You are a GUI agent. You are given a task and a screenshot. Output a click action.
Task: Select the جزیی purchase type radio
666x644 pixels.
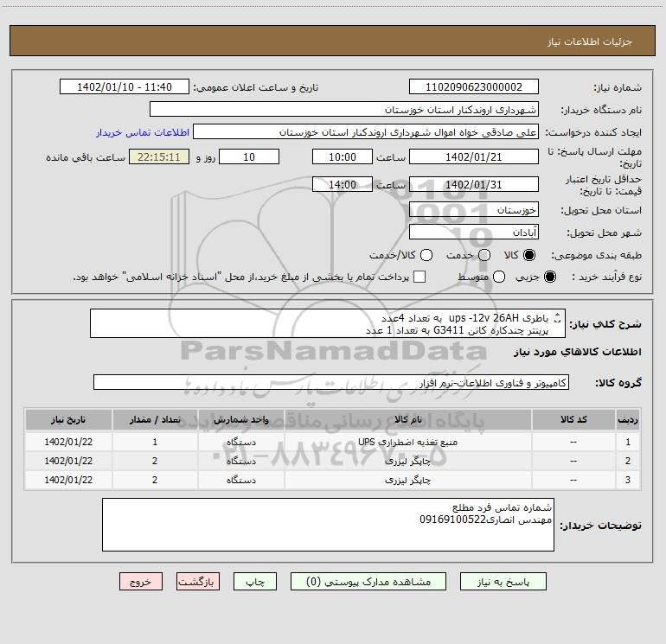tap(549, 277)
